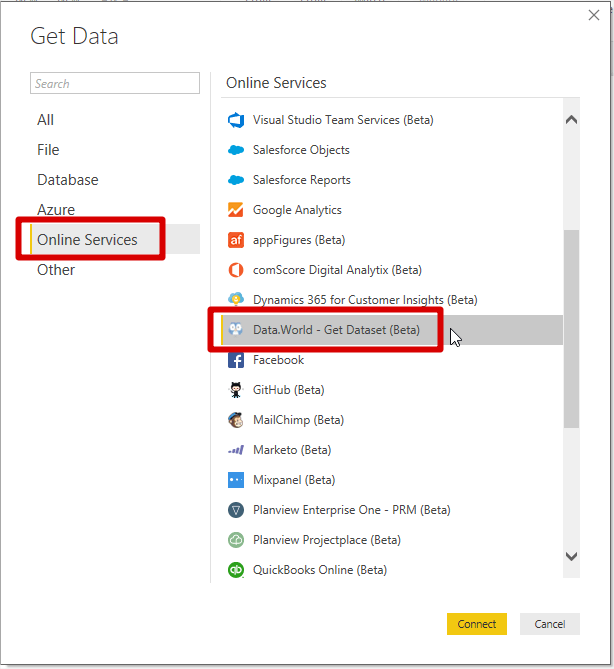Viewport: 614px width, 669px height.
Task: Click the connector list scrollbar thumb
Action: 571,329
